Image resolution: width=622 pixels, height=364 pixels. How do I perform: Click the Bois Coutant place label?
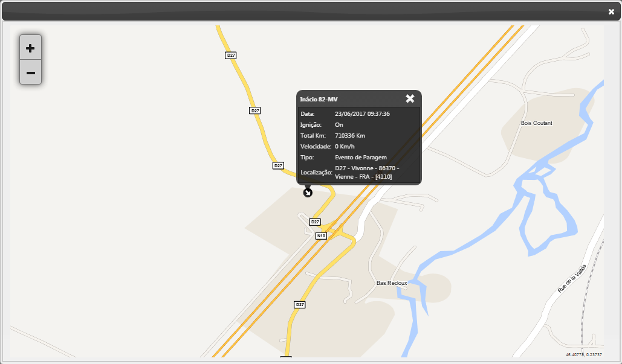(x=536, y=123)
